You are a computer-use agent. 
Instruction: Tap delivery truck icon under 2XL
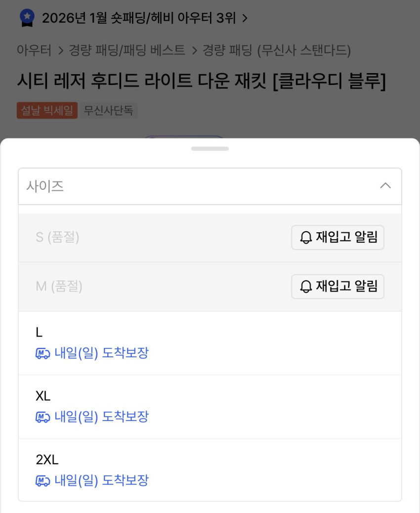click(43, 481)
